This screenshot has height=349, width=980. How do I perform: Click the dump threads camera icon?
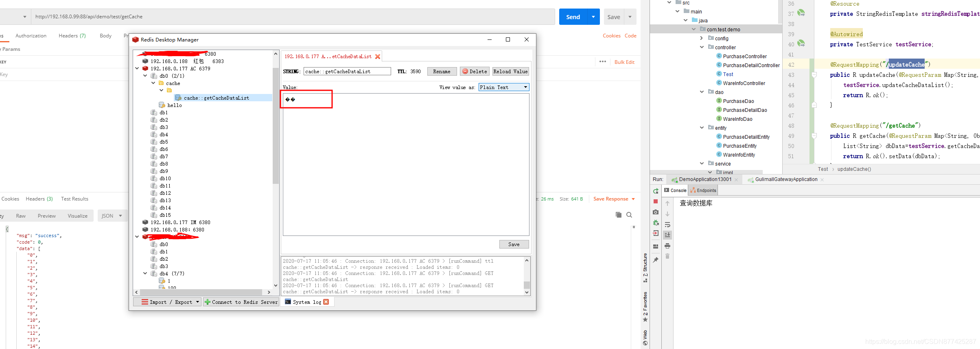[x=656, y=212]
